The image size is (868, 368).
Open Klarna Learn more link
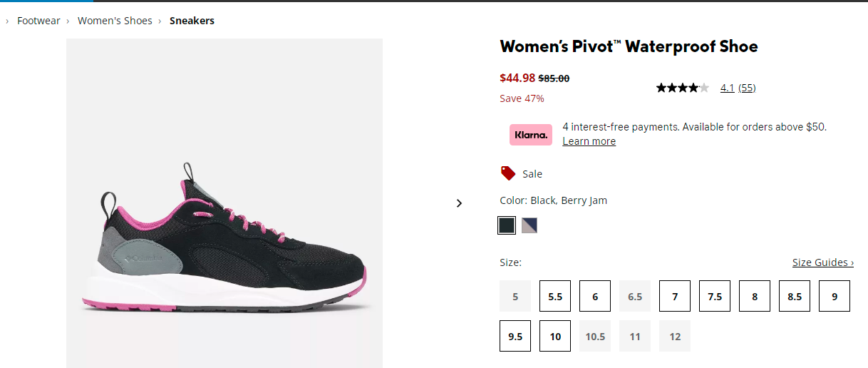coord(589,141)
